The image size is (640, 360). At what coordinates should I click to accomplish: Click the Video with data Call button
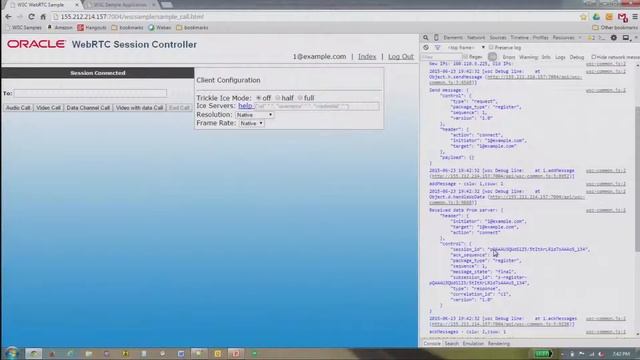click(139, 108)
